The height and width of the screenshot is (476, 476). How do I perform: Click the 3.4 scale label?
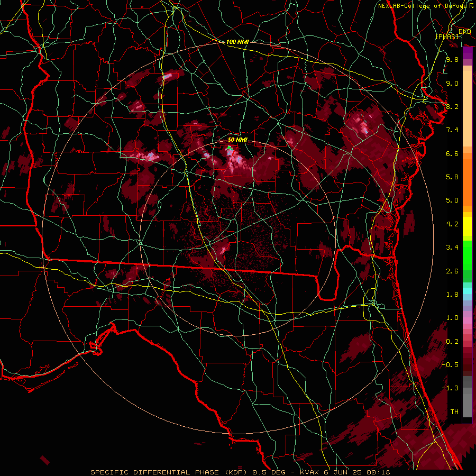pos(452,248)
